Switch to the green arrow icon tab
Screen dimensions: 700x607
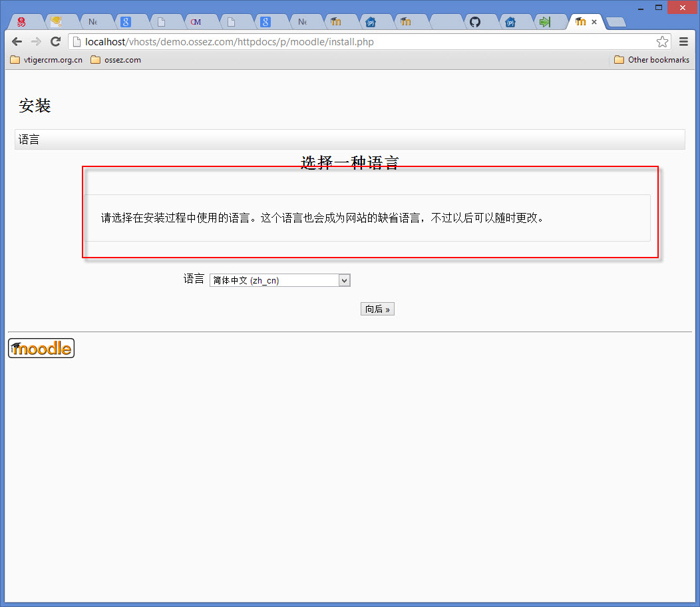(545, 22)
